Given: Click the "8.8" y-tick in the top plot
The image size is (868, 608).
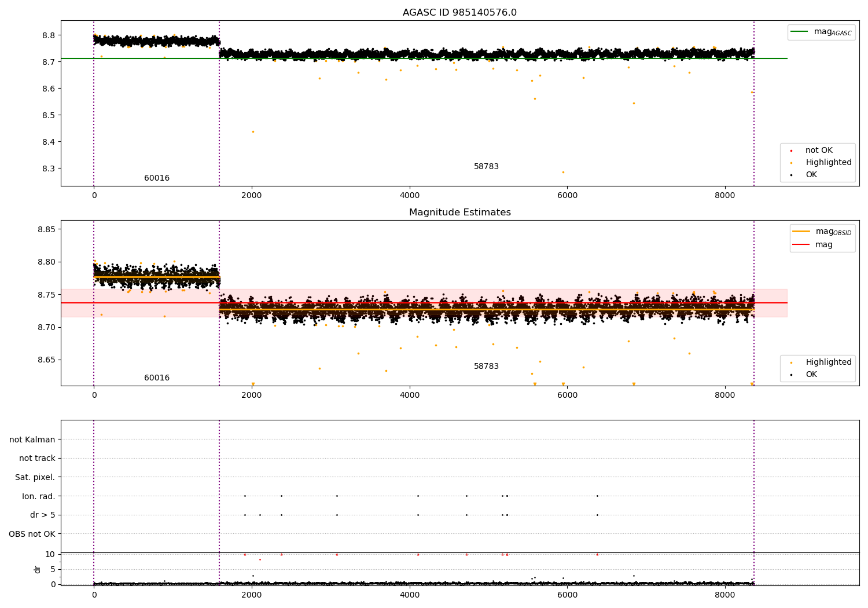Looking at the screenshot, I should (x=49, y=35).
